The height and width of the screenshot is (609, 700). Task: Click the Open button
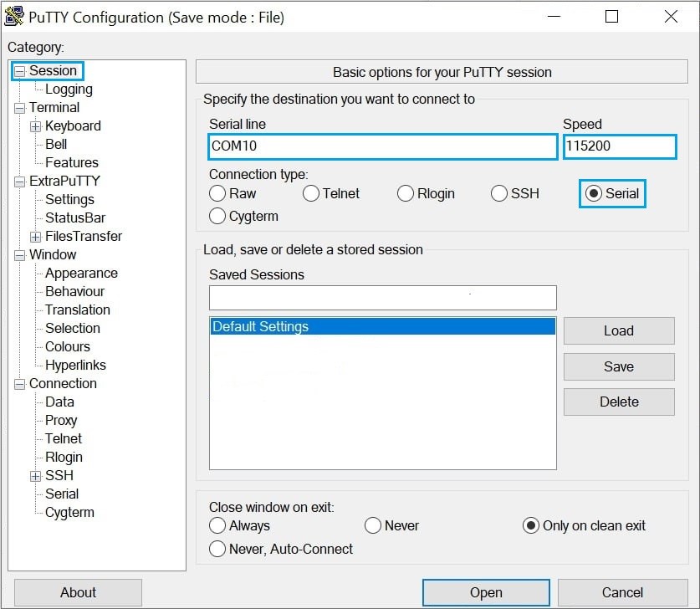tap(486, 592)
